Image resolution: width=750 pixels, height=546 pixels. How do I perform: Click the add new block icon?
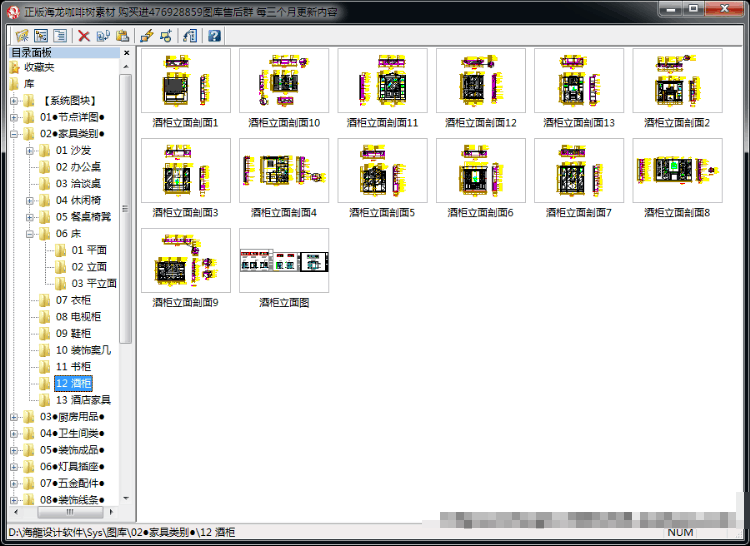click(x=166, y=36)
